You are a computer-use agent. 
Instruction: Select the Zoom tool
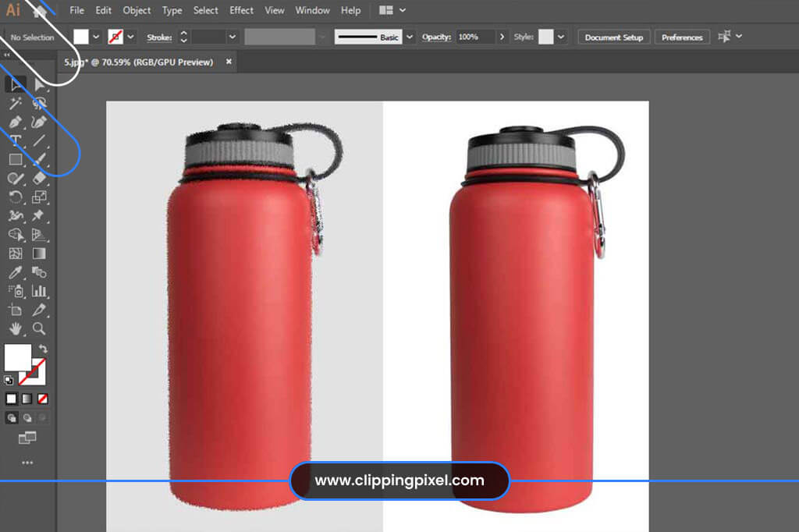(x=39, y=329)
